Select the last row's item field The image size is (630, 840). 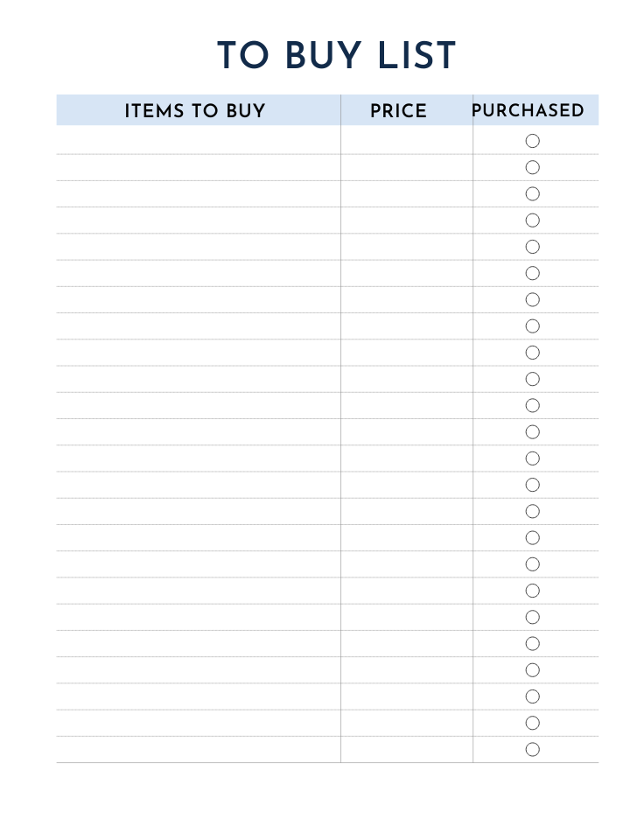tap(199, 749)
